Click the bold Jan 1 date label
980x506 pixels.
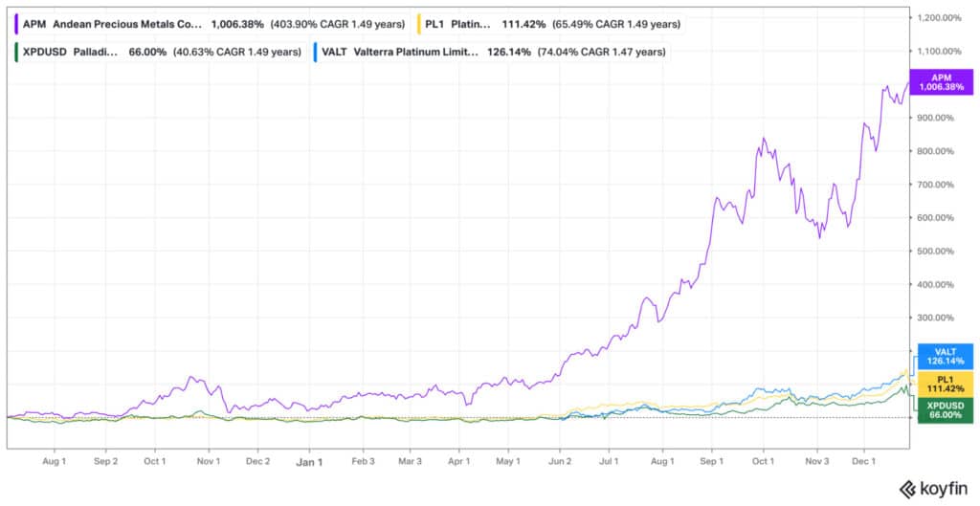[309, 460]
